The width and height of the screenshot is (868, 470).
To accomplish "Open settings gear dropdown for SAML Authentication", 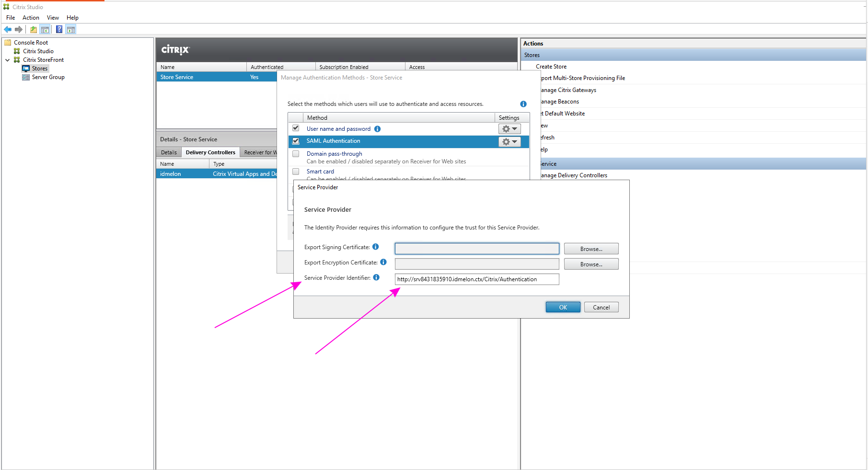I will click(x=509, y=142).
